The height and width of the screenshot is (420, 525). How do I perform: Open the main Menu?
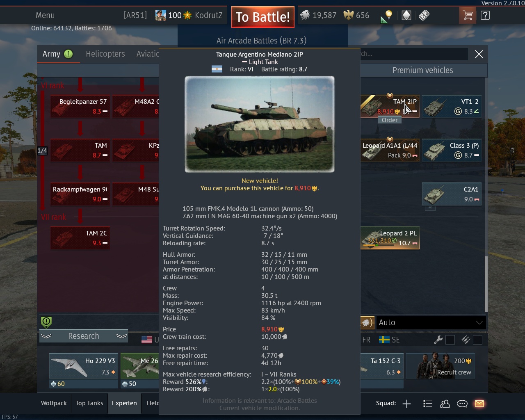point(45,16)
